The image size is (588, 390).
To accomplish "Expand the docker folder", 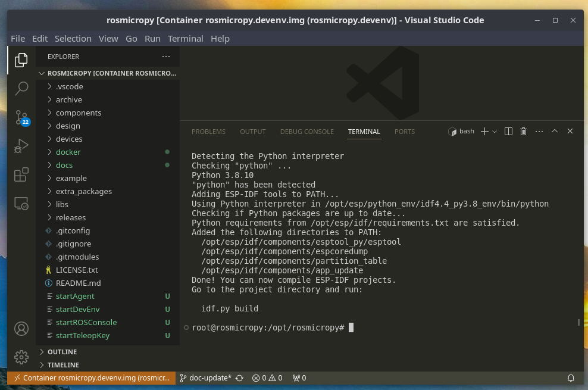I will pos(108,152).
